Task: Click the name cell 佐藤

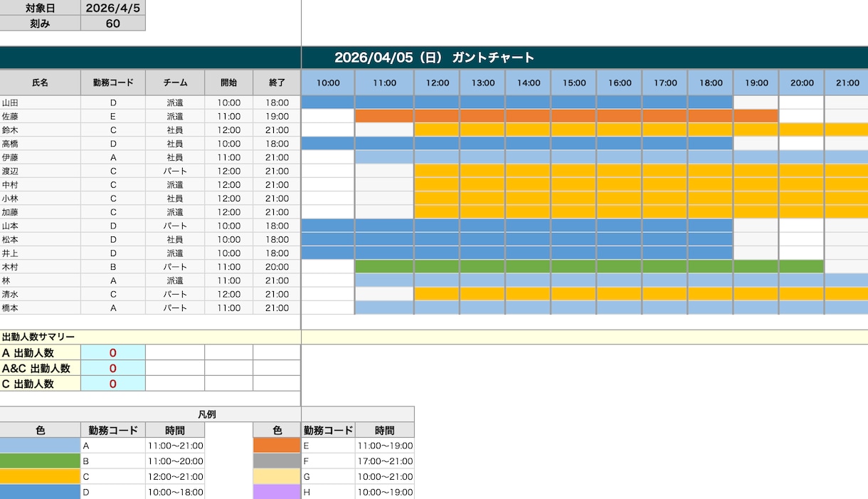Action: [x=41, y=116]
